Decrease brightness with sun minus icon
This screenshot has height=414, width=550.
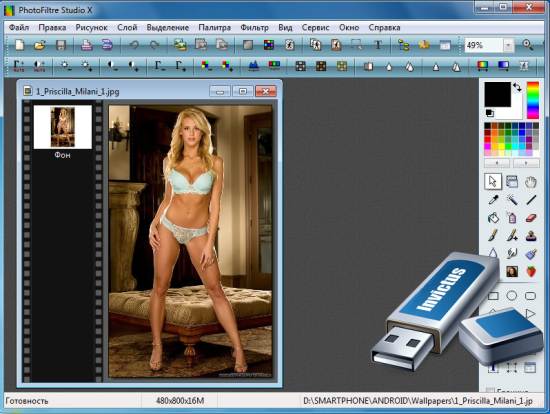pos(66,66)
